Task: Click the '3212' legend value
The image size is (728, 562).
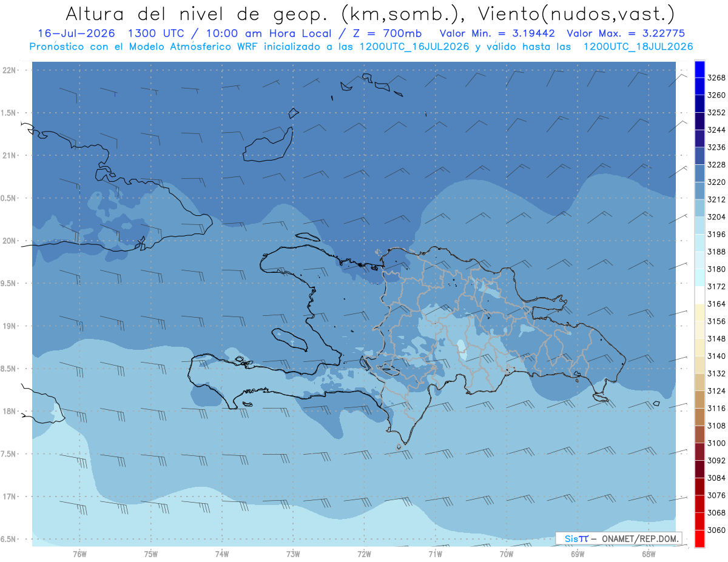Action: click(x=716, y=199)
